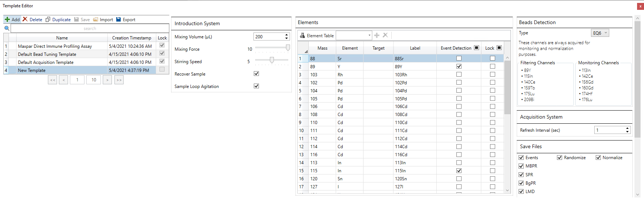644x200 pixels.
Task: Toggle the MBPR checkbox
Action: point(521,166)
